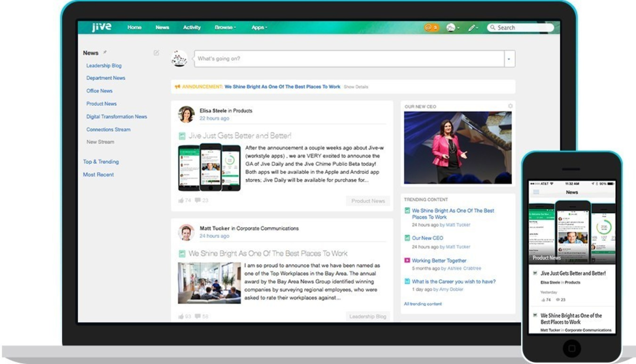The width and height of the screenshot is (636, 364).
Task: Click the pin icon beside News heading
Action: pos(105,52)
